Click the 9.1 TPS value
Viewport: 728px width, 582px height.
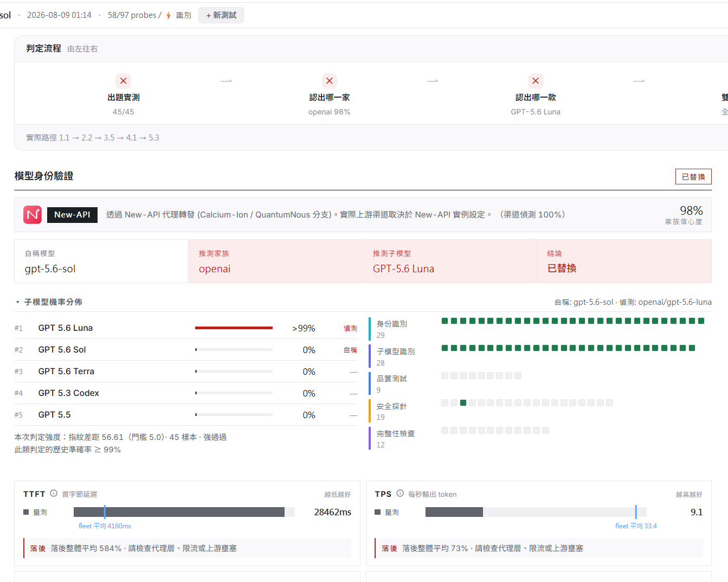click(x=697, y=512)
